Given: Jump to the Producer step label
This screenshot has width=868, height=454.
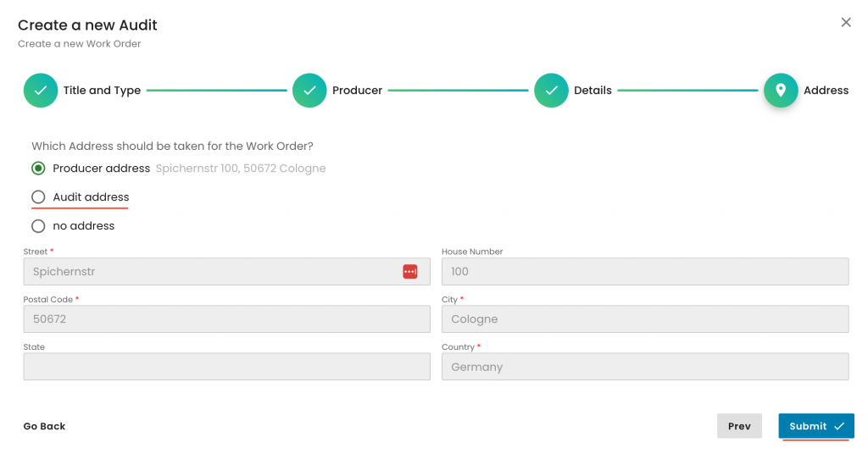Looking at the screenshot, I should [357, 91].
